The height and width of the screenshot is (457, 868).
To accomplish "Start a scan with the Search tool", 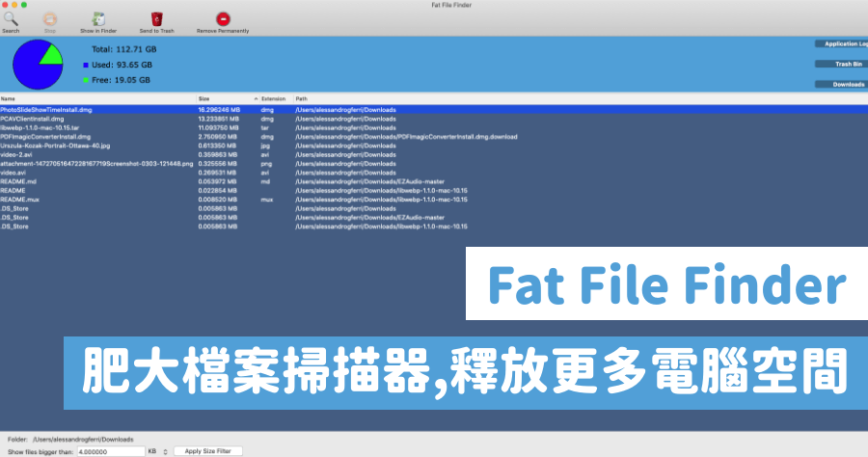I will point(11,22).
